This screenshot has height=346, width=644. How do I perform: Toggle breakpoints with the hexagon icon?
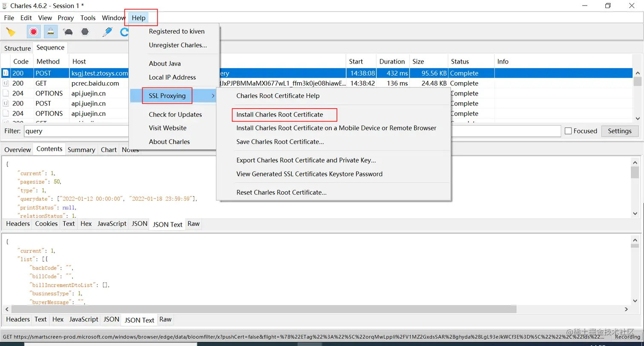tap(85, 32)
